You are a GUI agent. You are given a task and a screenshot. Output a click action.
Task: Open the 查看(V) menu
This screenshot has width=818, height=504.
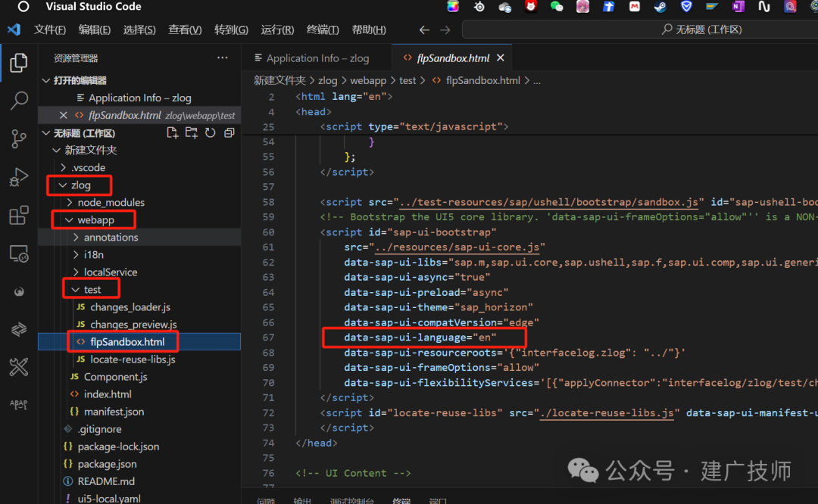[185, 30]
